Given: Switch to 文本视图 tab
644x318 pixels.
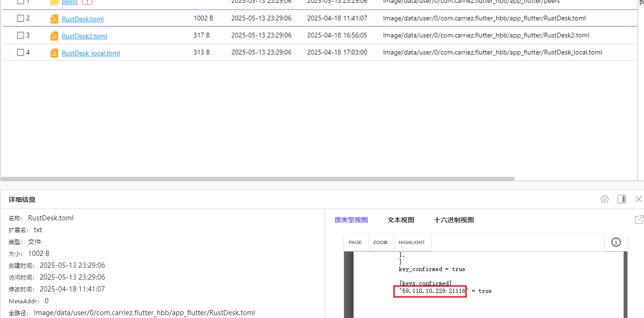Looking at the screenshot, I should pos(401,220).
